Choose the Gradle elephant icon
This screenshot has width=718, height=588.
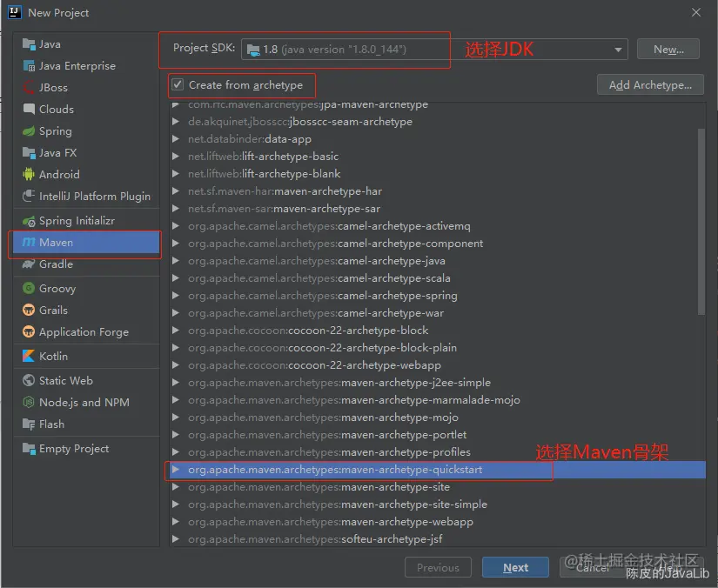point(29,264)
